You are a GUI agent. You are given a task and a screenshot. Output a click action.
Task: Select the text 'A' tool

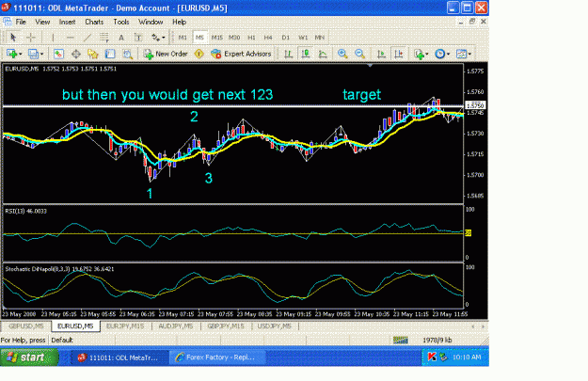(x=121, y=37)
